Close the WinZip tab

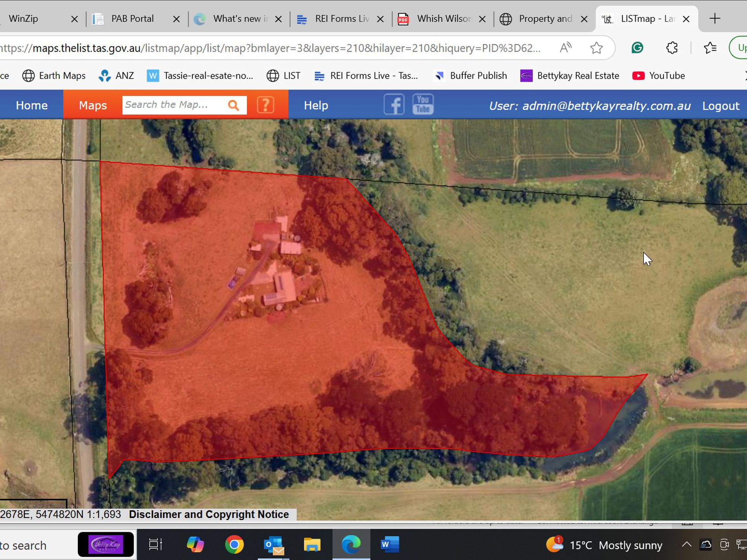coord(74,19)
